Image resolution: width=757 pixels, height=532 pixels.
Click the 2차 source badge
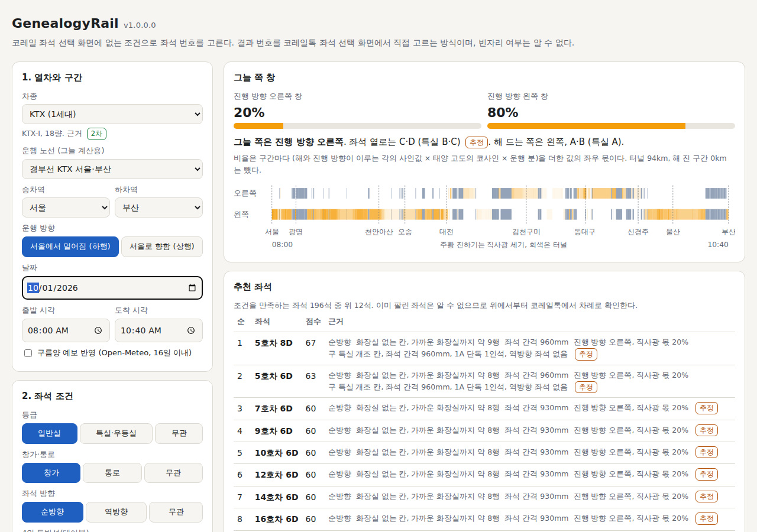pos(96,134)
